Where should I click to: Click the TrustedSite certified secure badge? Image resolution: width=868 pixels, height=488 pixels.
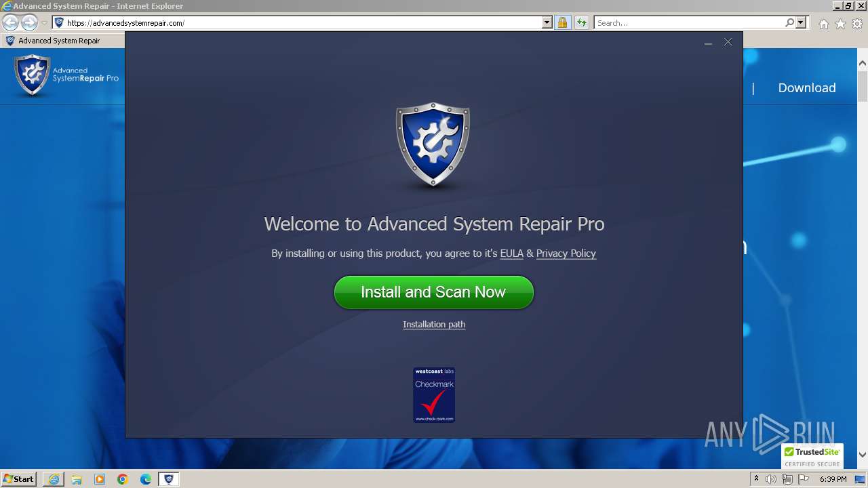(x=812, y=457)
